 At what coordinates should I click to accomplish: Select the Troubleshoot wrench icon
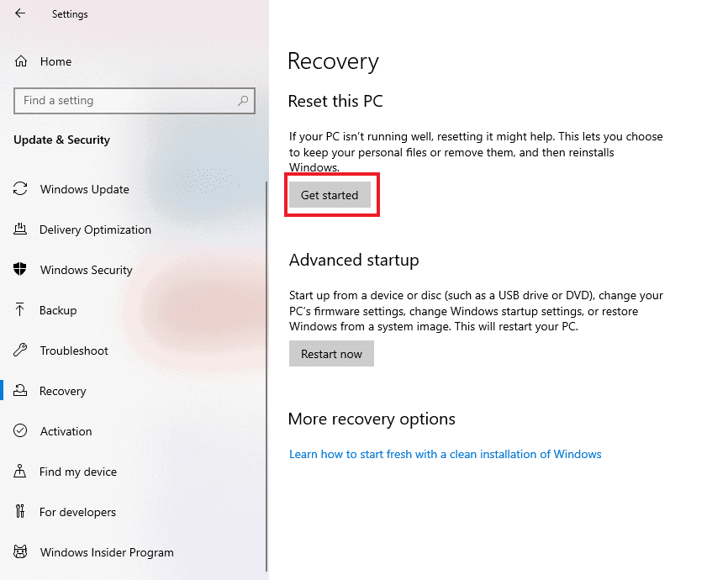[20, 351]
